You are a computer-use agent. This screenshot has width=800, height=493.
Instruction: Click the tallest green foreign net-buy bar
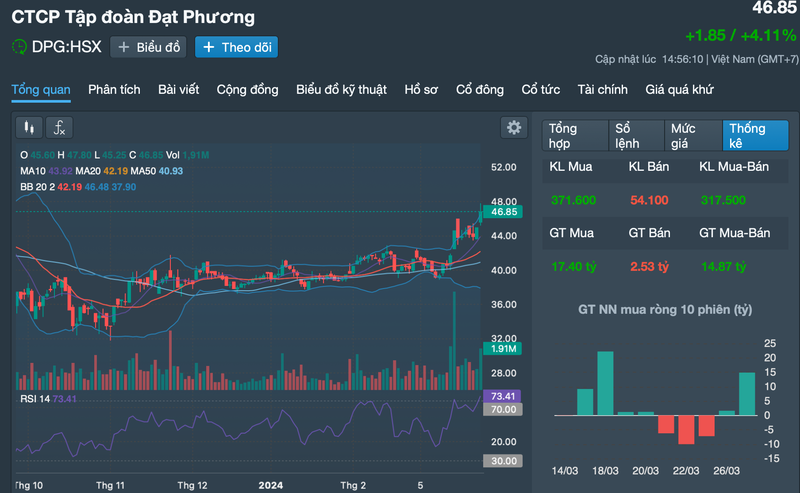(x=605, y=383)
